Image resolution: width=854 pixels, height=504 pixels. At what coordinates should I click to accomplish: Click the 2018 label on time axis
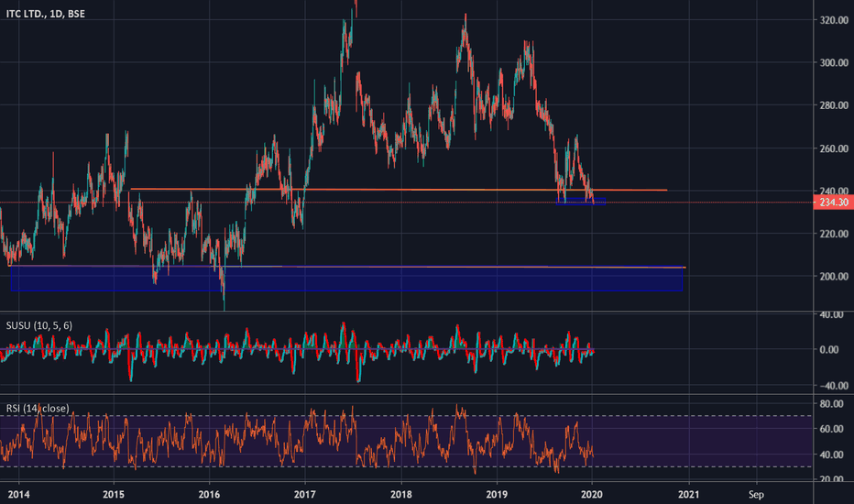pos(401,495)
